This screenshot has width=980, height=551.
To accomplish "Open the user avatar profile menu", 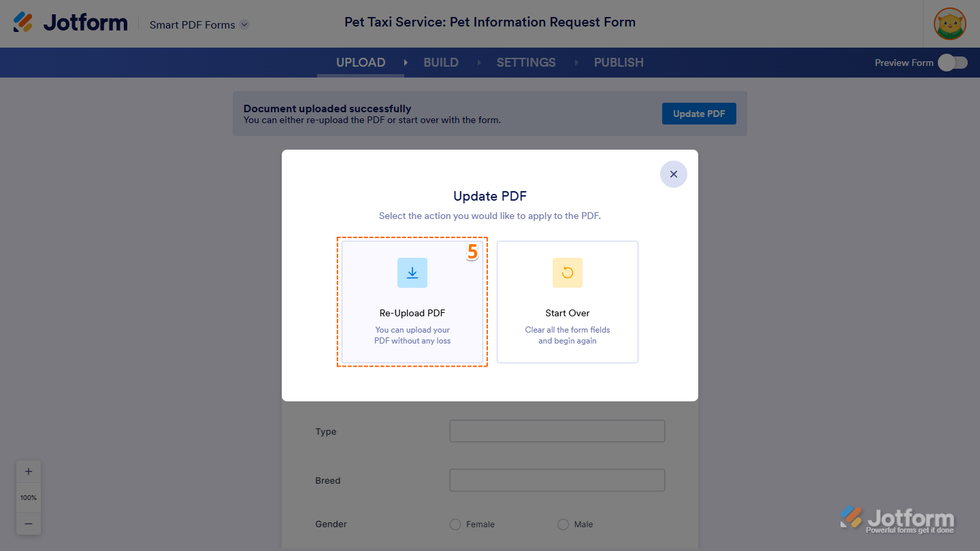I will tap(949, 24).
